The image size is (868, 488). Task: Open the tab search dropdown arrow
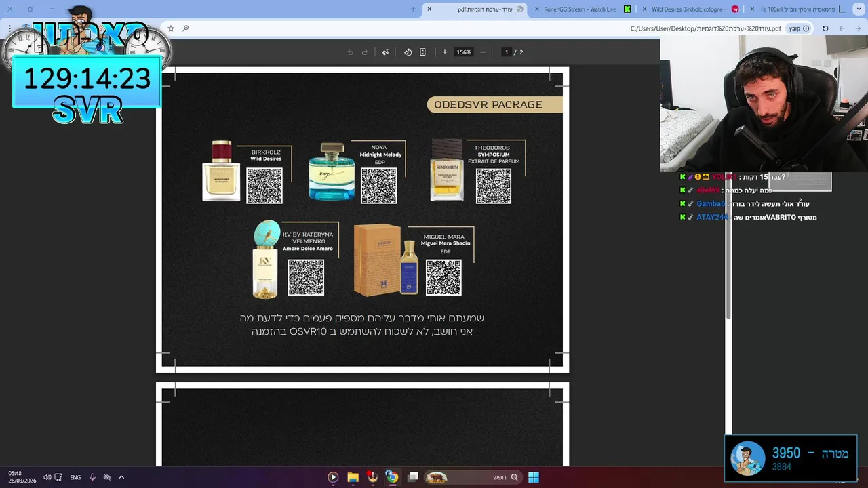pos(859,9)
